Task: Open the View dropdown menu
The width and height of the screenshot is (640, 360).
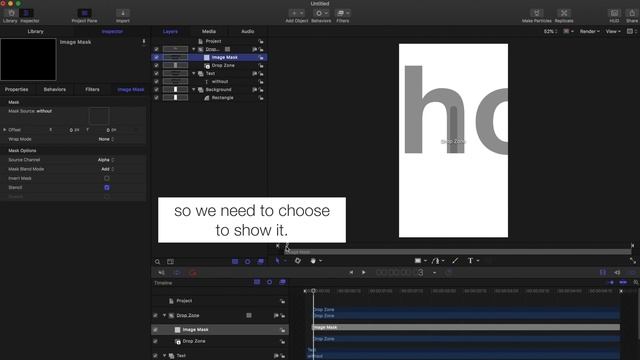Action: [x=613, y=31]
